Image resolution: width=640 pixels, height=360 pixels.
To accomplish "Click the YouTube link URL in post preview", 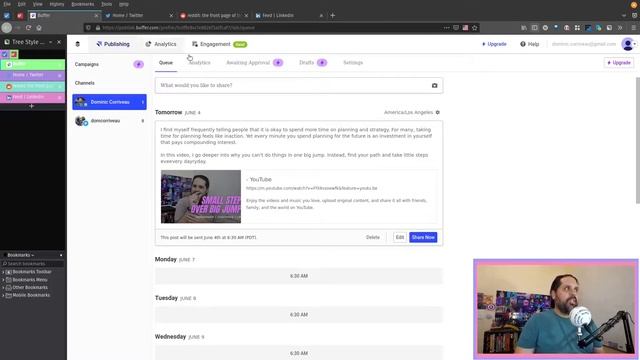I will tap(311, 188).
